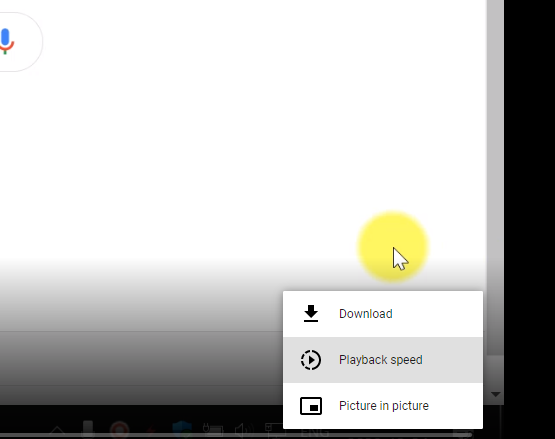Image resolution: width=555 pixels, height=439 pixels.
Task: Expand hidden tray icons chevron
Action: click(x=57, y=430)
